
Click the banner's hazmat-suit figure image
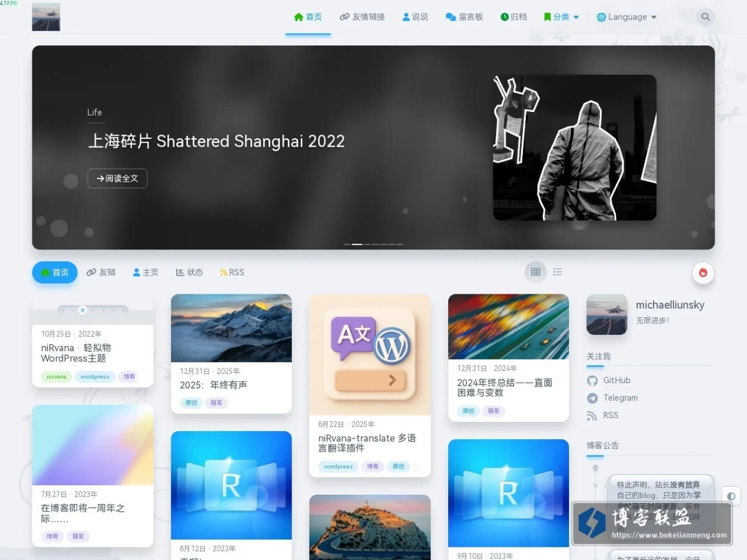pyautogui.click(x=575, y=147)
